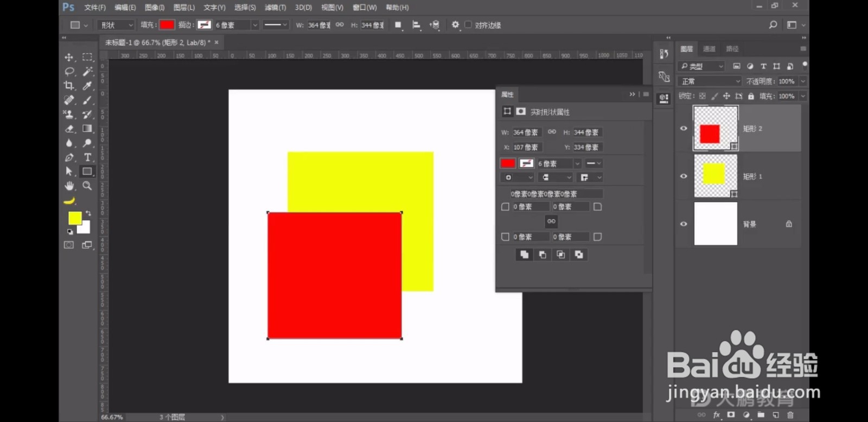Image resolution: width=868 pixels, height=422 pixels.
Task: Select the Dodge tool
Action: [x=87, y=143]
